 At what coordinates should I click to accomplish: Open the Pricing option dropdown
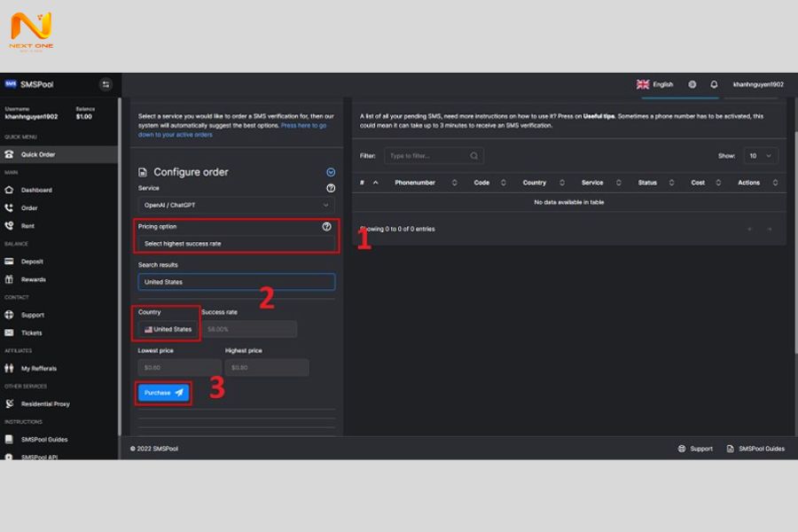[236, 243]
